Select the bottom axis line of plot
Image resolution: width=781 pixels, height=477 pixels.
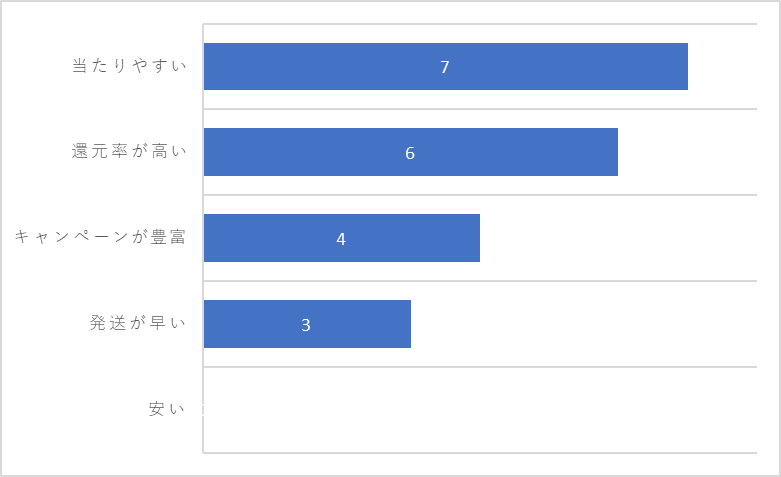tap(480, 453)
